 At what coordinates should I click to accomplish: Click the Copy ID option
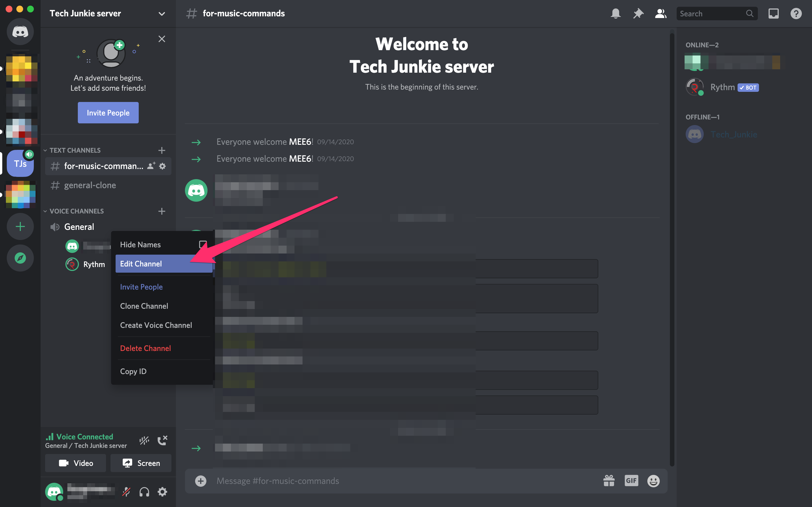point(133,371)
